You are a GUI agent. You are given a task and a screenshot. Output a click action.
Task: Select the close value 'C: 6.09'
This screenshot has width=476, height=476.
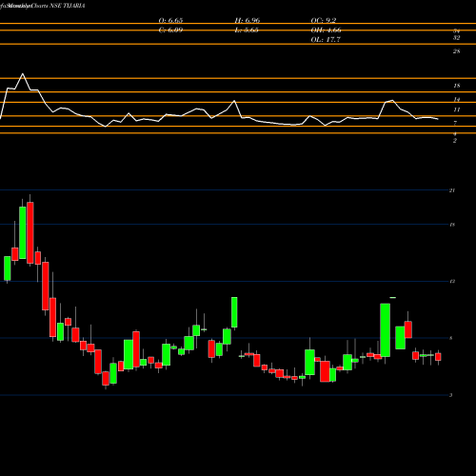(170, 30)
